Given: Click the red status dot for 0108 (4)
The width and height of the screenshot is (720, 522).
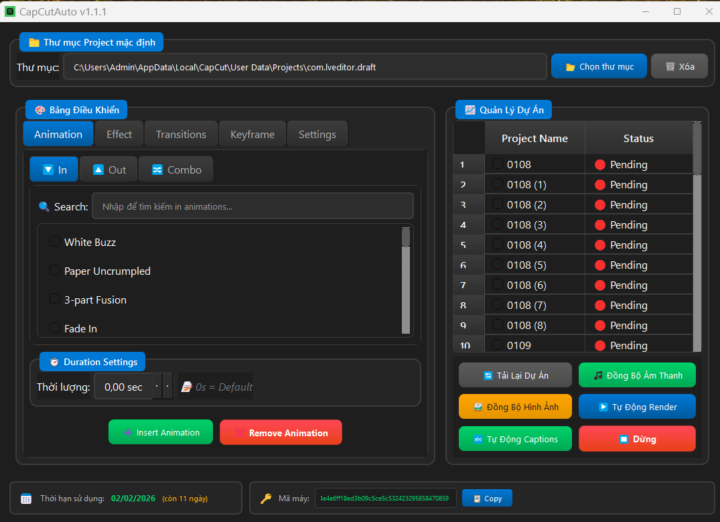Looking at the screenshot, I should click(600, 245).
